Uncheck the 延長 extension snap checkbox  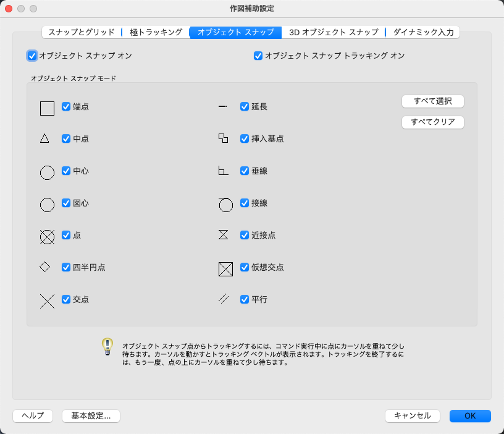pos(245,106)
